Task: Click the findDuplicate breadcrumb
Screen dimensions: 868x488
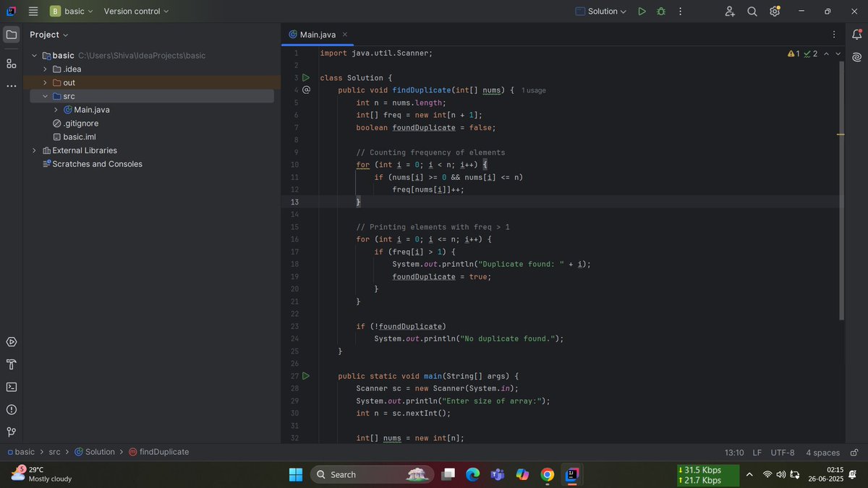Action: 158,452
